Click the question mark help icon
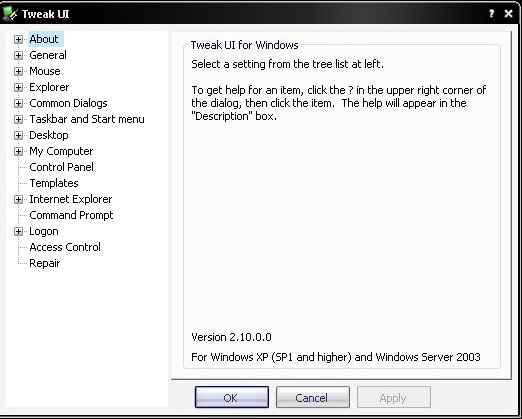522x419 pixels. (x=491, y=14)
